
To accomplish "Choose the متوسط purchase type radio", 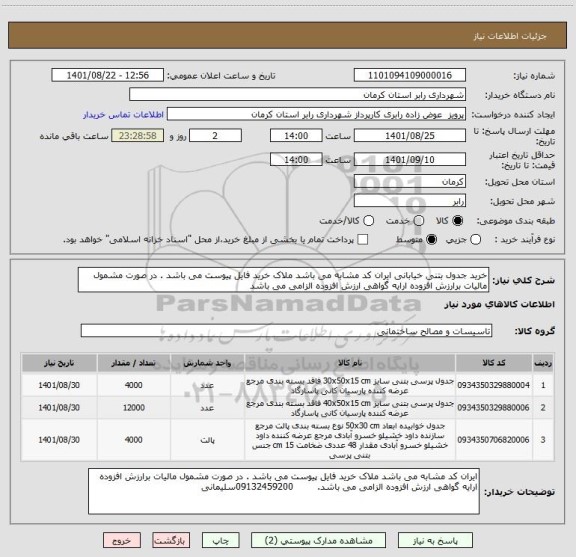I will click(x=431, y=240).
